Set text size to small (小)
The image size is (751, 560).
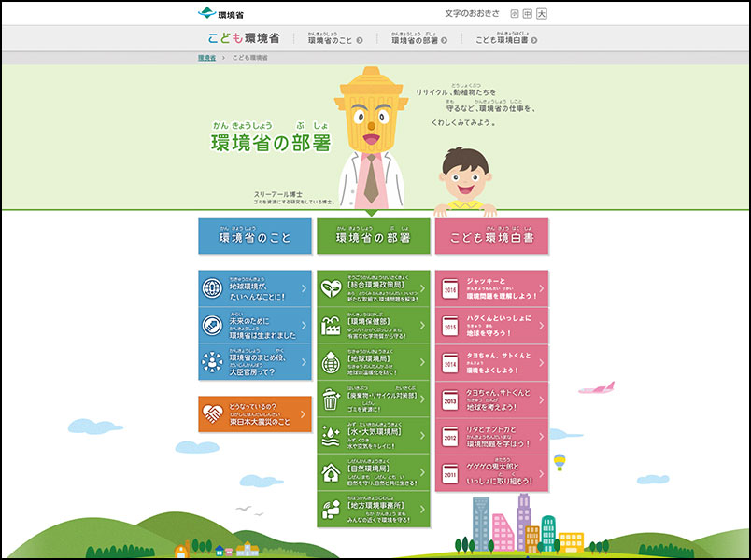tap(515, 14)
